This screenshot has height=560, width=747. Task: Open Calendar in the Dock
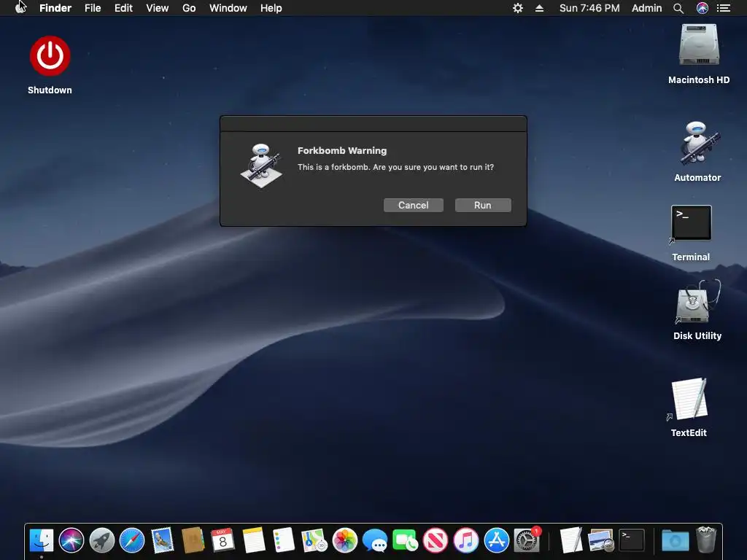(222, 540)
